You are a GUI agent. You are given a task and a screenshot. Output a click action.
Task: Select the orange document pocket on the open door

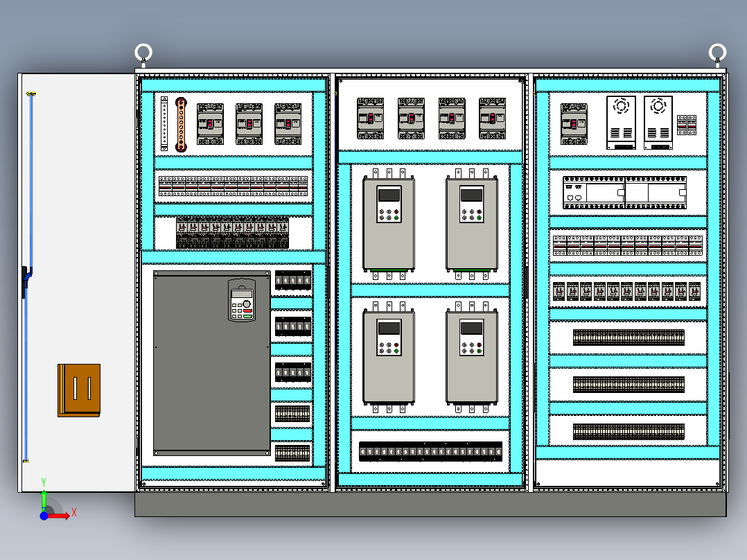coord(79,390)
